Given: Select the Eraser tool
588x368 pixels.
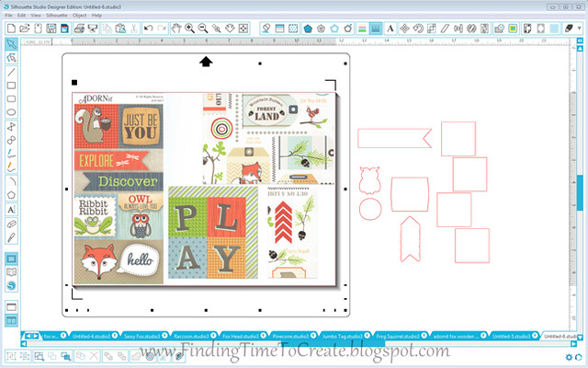Looking at the screenshot, I should coord(11,223).
